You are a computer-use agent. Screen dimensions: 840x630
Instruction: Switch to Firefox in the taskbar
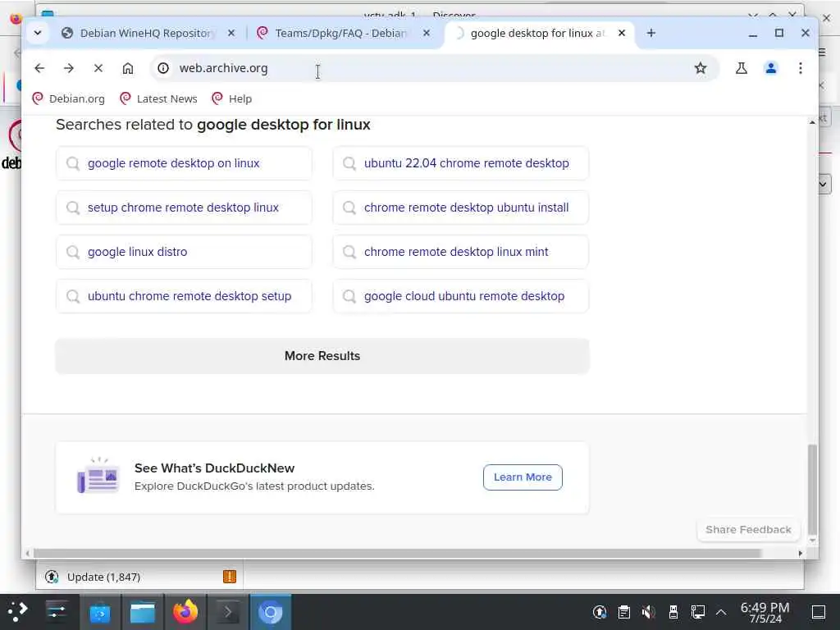pyautogui.click(x=185, y=612)
